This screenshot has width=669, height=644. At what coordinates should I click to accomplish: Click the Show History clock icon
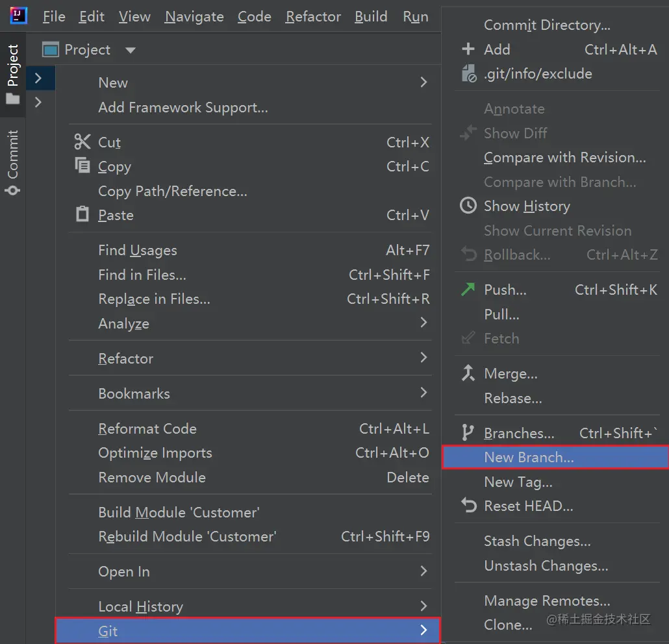click(468, 206)
